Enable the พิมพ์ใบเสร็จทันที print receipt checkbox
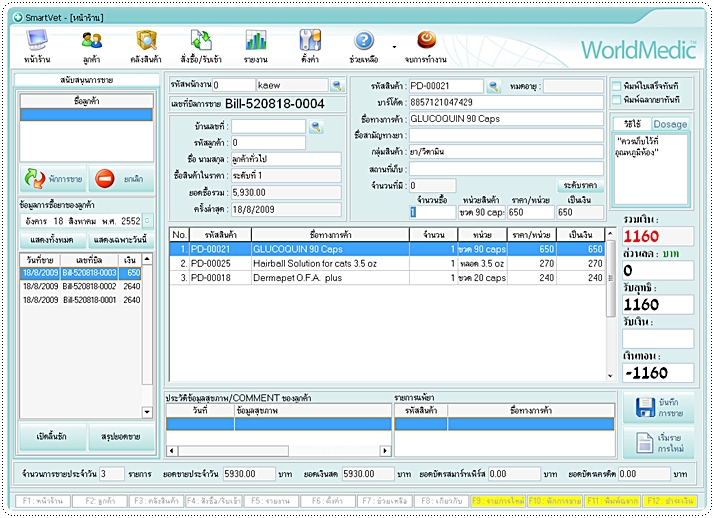Viewport: 714px width, 518px height. (x=616, y=87)
